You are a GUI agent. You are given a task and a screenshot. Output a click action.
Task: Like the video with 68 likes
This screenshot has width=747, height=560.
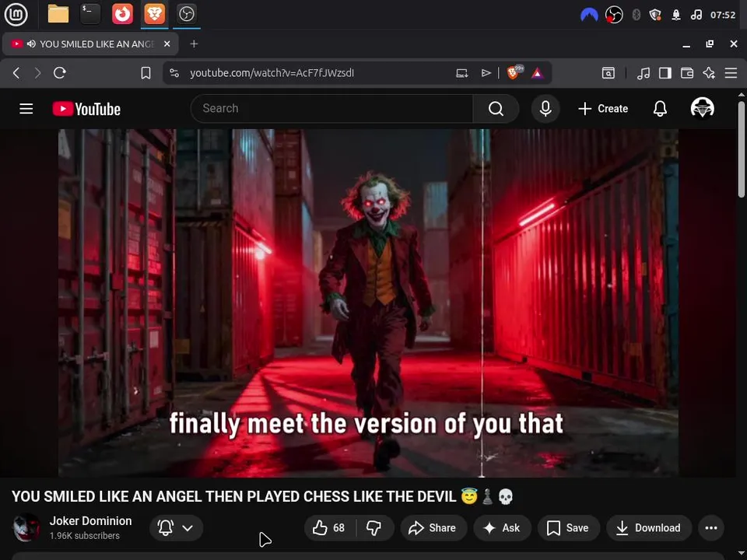point(329,527)
